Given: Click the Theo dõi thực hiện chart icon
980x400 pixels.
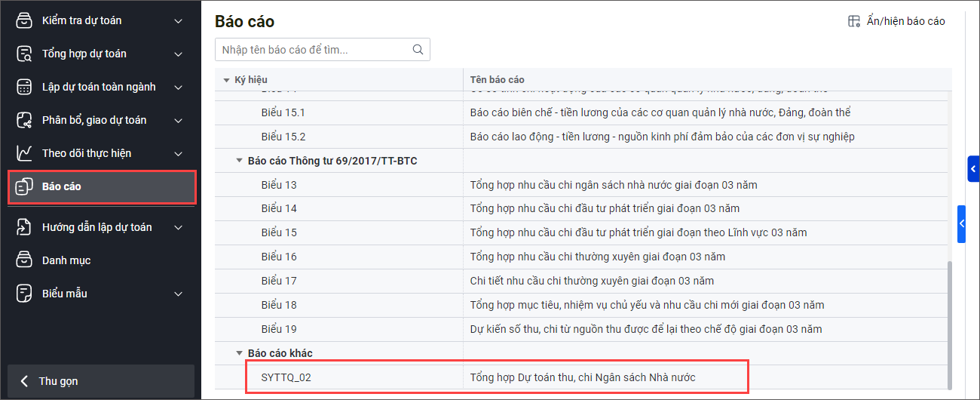Looking at the screenshot, I should pos(24,153).
